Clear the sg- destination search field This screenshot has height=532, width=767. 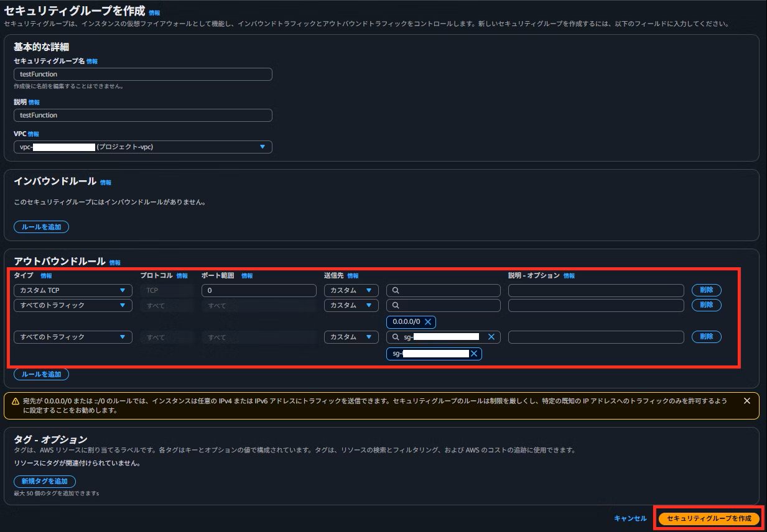click(491, 337)
